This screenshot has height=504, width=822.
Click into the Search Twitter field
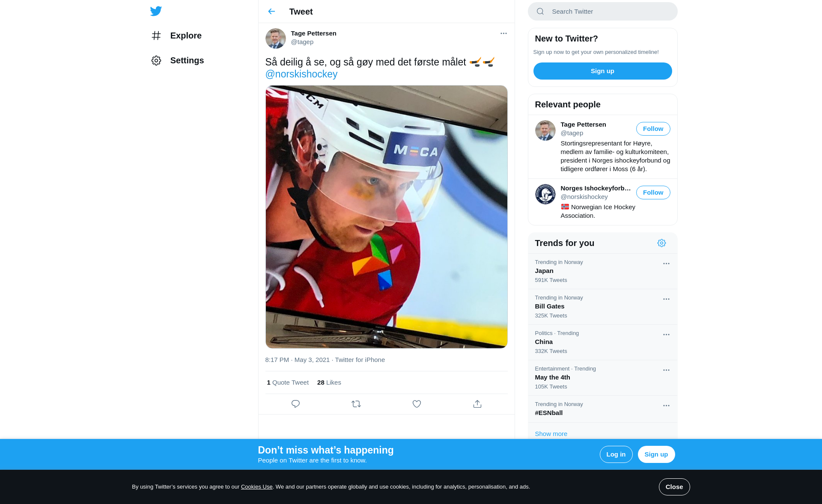click(x=603, y=12)
